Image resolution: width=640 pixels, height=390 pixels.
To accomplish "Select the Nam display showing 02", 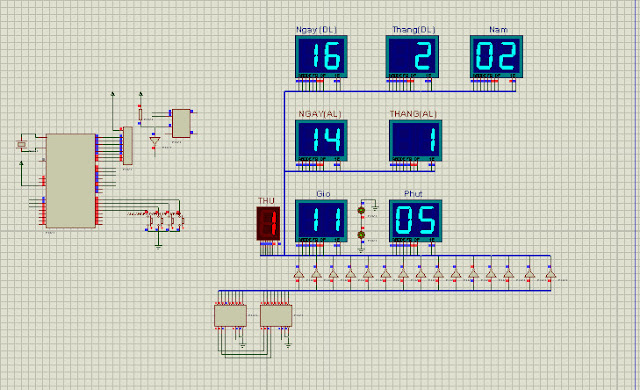I will (496, 56).
